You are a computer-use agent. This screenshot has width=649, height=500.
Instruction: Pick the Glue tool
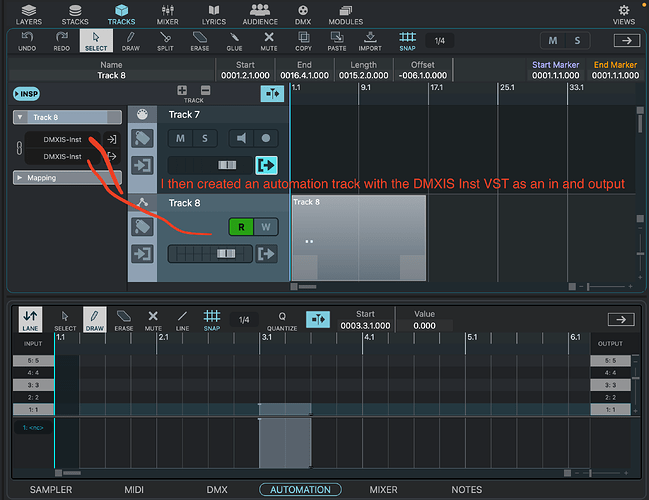(234, 41)
